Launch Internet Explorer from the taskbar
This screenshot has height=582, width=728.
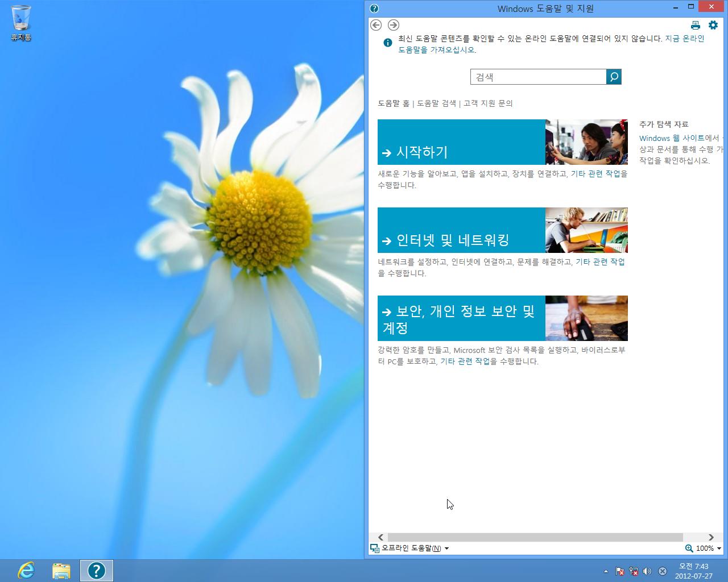click(26, 570)
